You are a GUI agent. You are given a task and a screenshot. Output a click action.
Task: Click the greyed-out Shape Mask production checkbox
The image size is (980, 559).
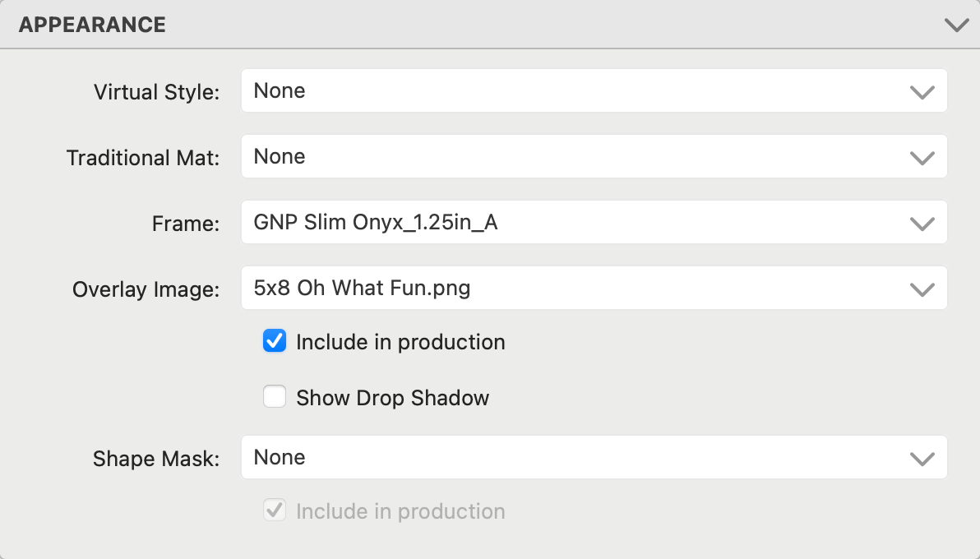[x=275, y=511]
